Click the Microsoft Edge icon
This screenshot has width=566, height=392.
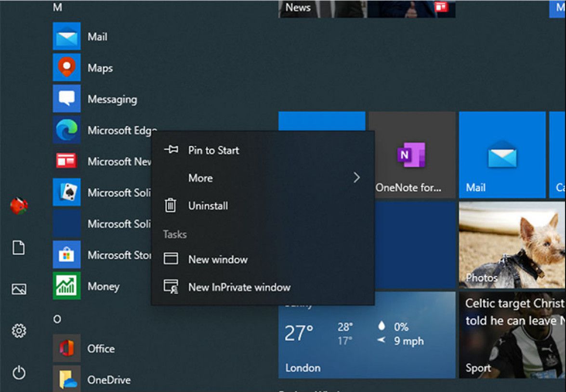click(x=66, y=130)
